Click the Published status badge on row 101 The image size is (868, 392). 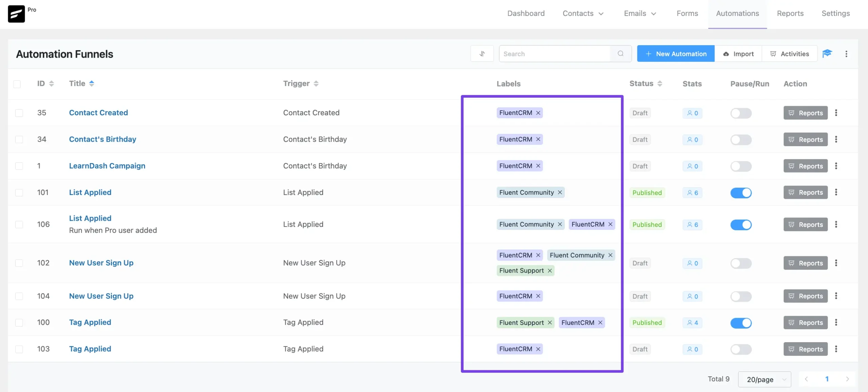point(647,193)
